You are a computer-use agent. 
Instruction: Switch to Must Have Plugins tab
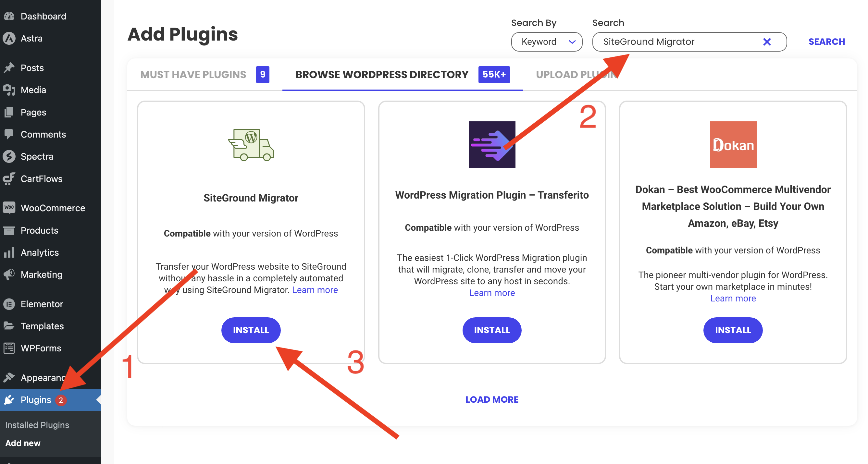205,74
